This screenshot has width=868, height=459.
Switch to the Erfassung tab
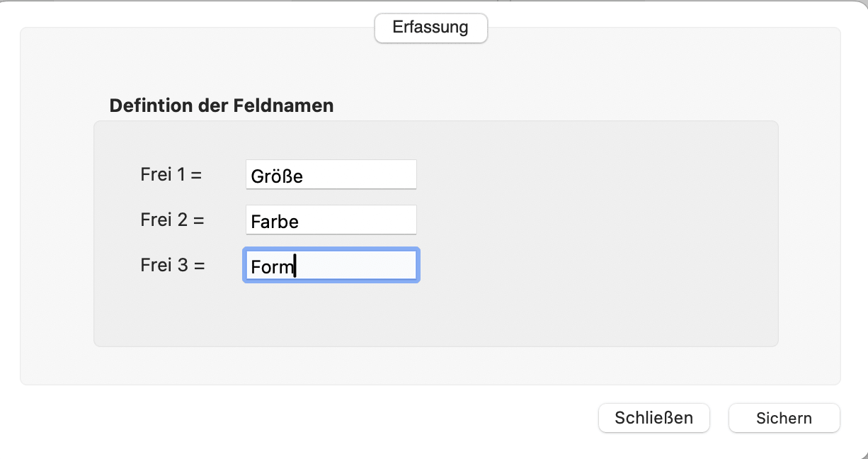click(430, 28)
